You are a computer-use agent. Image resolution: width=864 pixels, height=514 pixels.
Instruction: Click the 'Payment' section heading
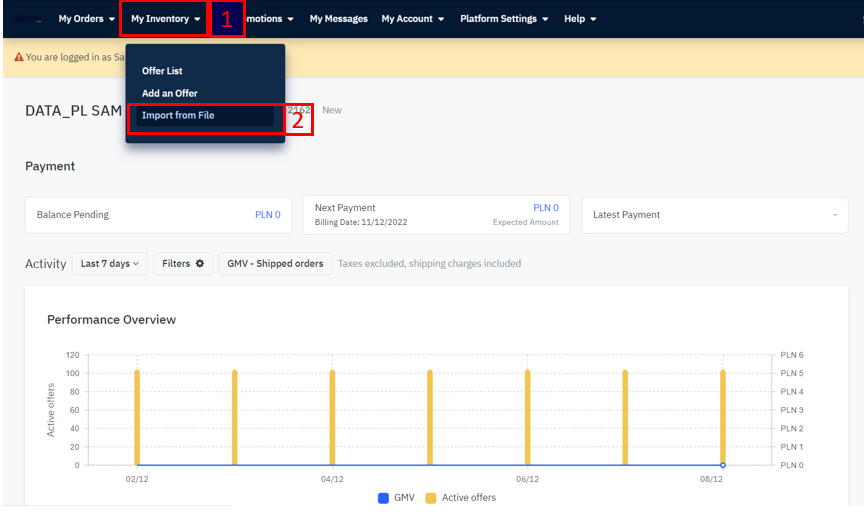click(50, 166)
